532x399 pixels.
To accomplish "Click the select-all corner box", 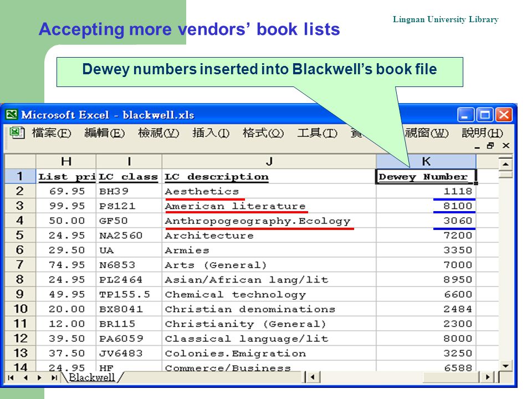I will 20,161.
